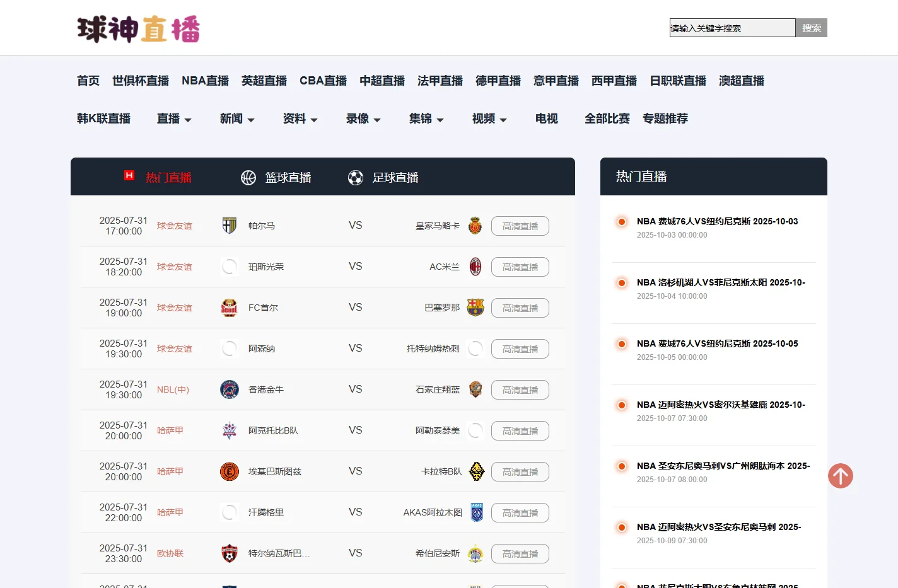Viewport: 898px width, 588px height.
Task: Click 高清直播 for 香港金牛 vs 石家庄翔蓝
Action: (x=520, y=389)
